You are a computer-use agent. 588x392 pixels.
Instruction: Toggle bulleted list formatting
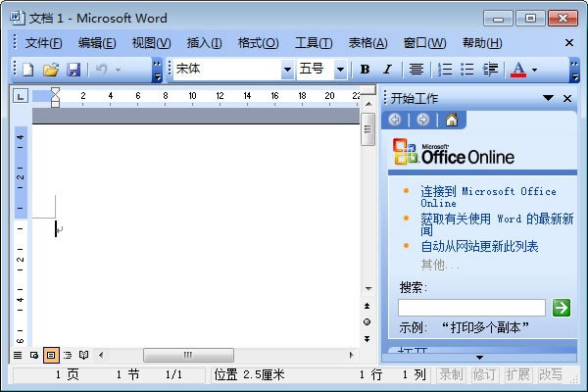467,70
